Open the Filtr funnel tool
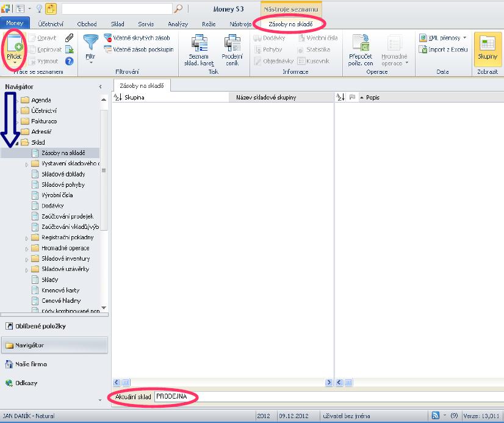 click(x=90, y=48)
